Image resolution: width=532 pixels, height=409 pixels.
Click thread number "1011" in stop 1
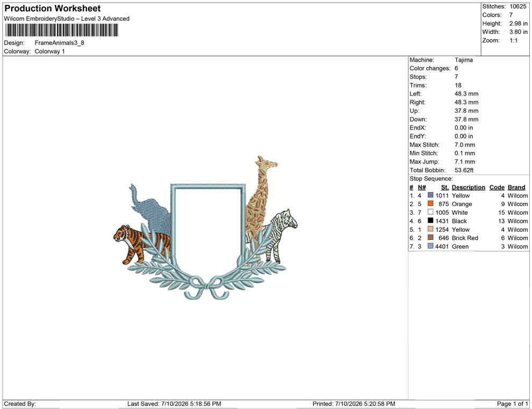(442, 195)
